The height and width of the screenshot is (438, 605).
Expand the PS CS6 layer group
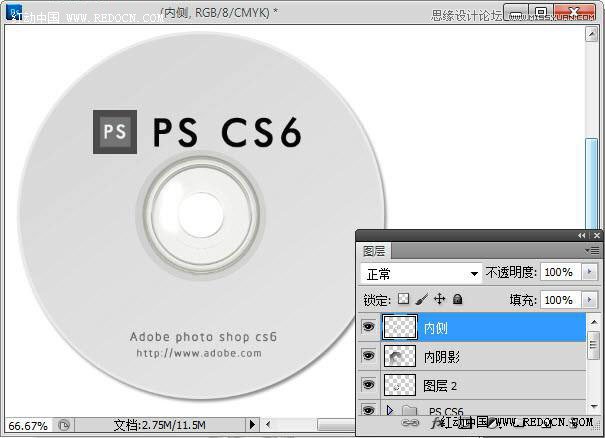point(389,410)
